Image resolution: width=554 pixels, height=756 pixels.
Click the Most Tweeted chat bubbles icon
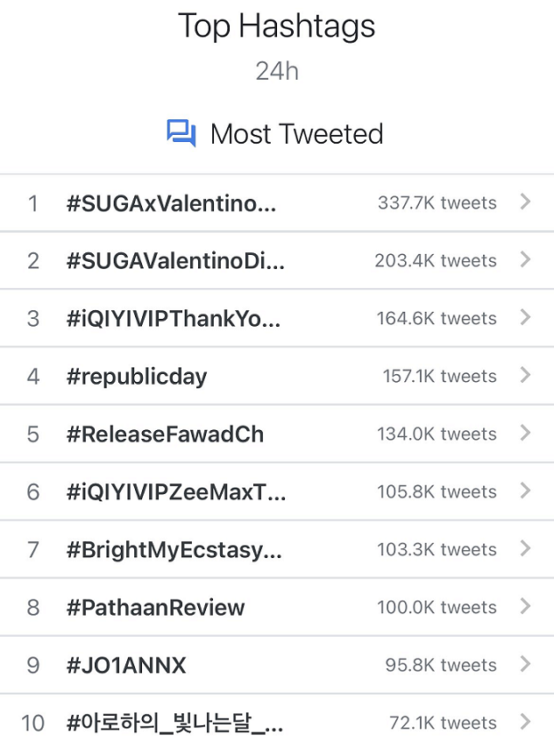click(181, 133)
